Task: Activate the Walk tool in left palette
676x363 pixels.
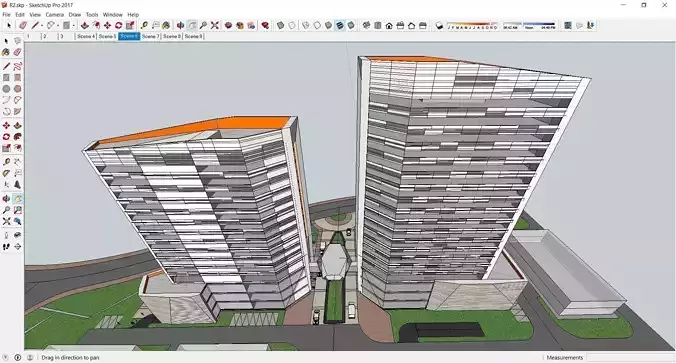Action: [x=6, y=246]
